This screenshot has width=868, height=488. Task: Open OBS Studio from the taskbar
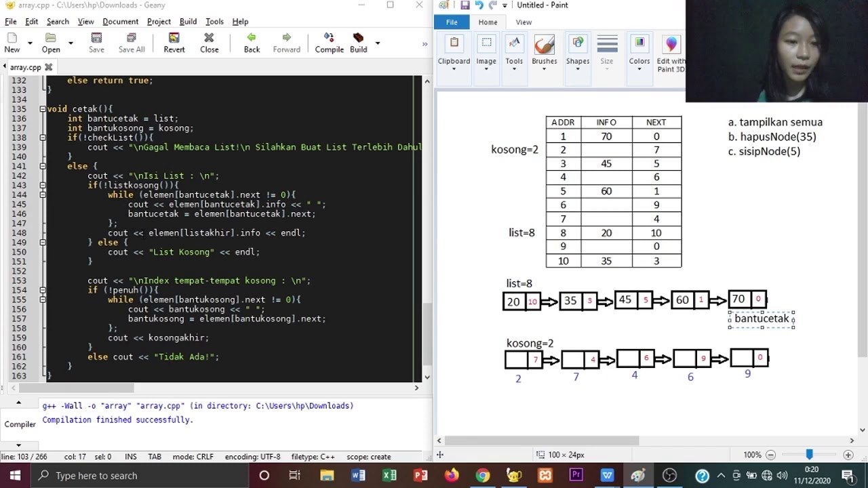pyautogui.click(x=669, y=475)
